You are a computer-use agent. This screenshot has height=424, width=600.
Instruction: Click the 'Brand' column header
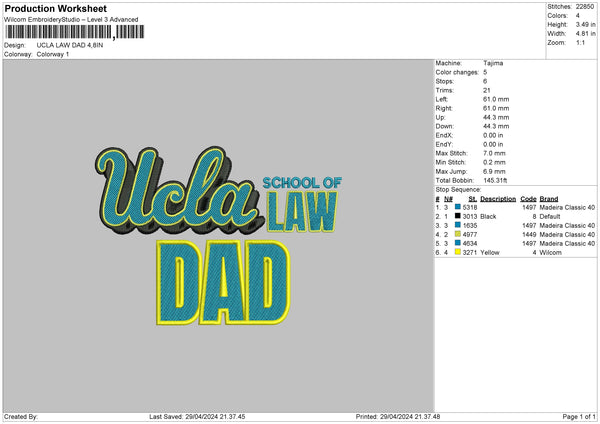coord(549,199)
